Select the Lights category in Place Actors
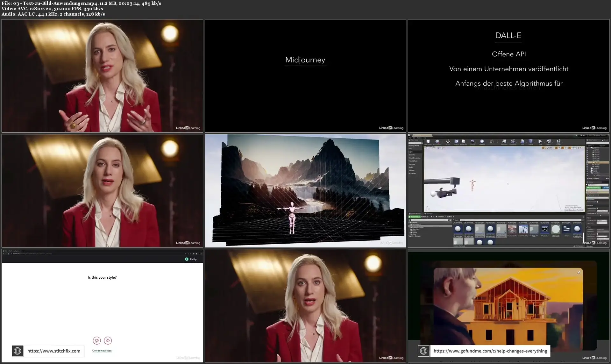 [x=410, y=152]
